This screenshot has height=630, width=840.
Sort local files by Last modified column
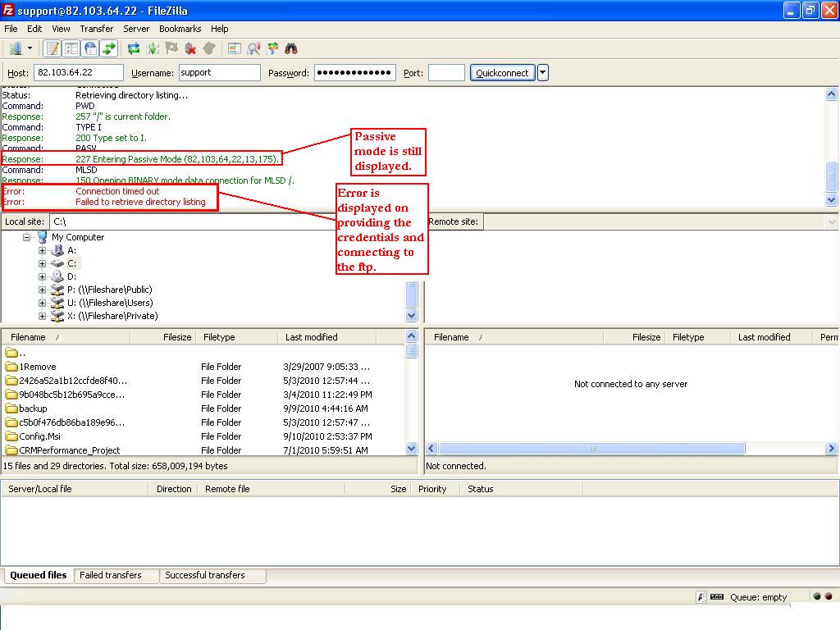coord(326,337)
